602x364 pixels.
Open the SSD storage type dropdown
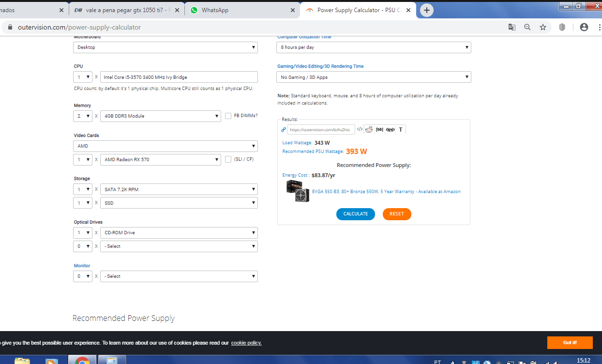(179, 203)
